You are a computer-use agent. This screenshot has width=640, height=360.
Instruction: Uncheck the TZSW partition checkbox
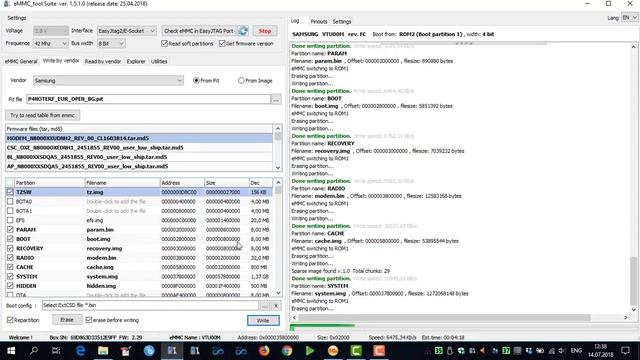10,192
